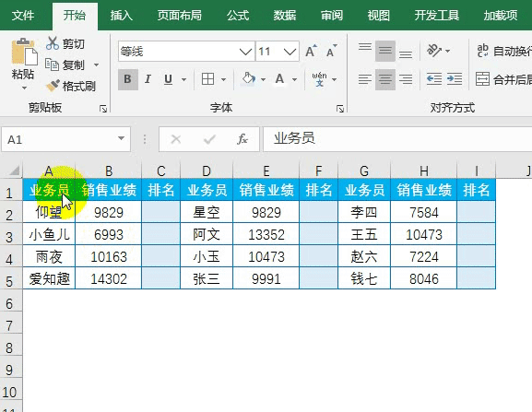
Task: Toggle middle vertical alignment
Action: 385,52
